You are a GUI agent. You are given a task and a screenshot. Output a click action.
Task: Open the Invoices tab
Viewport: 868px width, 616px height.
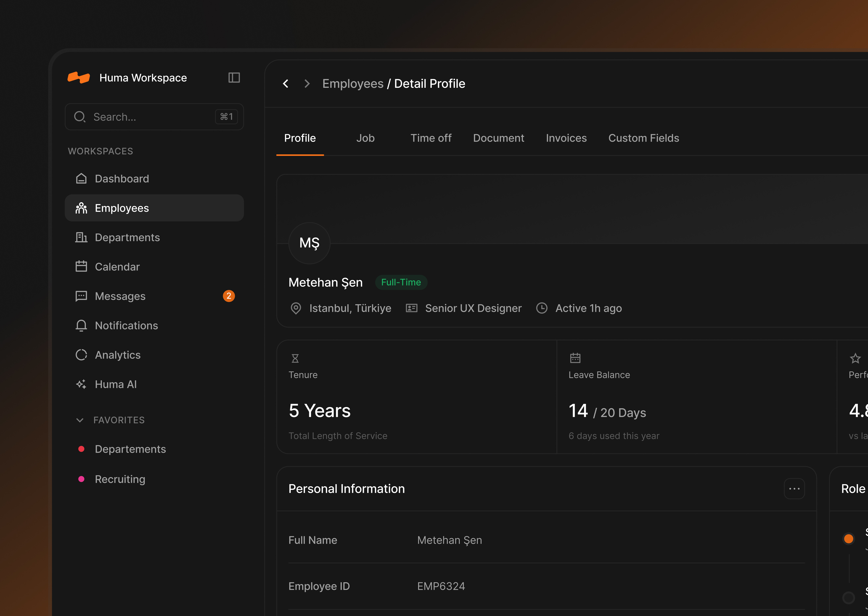coord(566,138)
